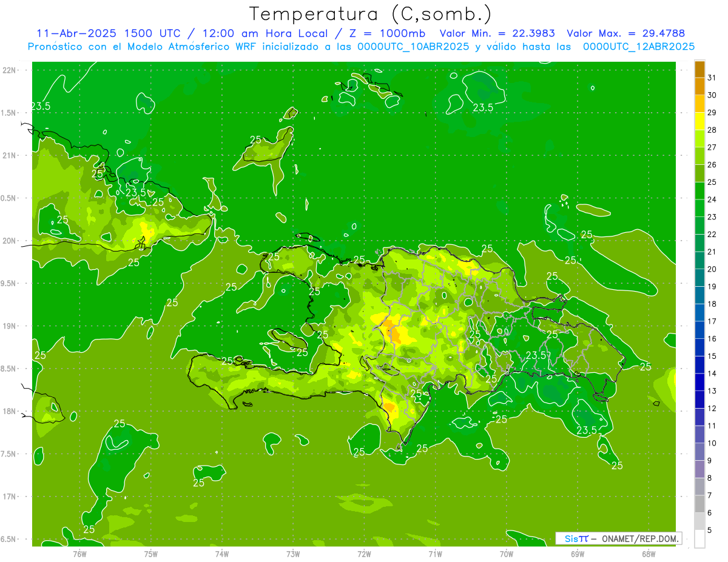The height and width of the screenshot is (562, 728).
Task: Click the dark blue legend band between 13 and 14
Action: click(699, 382)
